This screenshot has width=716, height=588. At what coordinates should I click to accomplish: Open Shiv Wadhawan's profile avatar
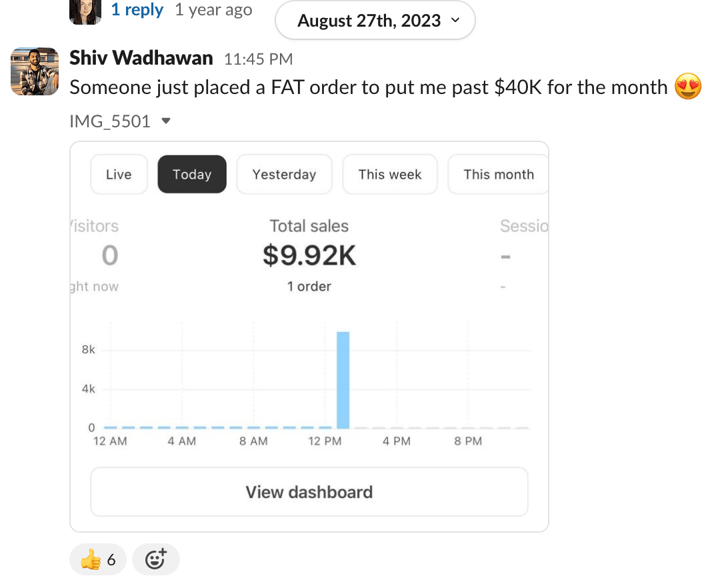tap(35, 71)
